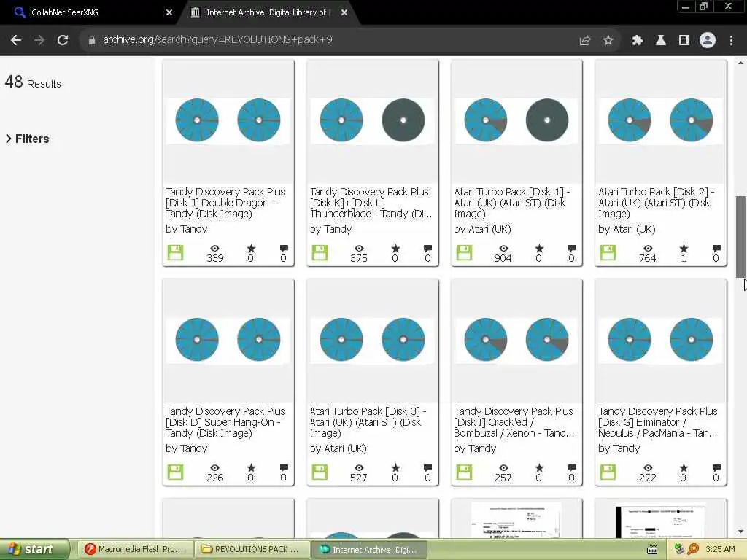Open Tandy Disk D Super Hang-On title

(225, 422)
